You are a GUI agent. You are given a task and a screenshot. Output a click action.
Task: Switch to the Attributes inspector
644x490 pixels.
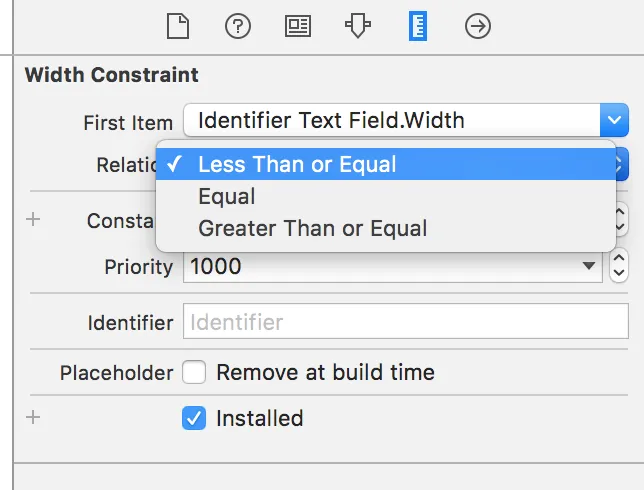[358, 27]
